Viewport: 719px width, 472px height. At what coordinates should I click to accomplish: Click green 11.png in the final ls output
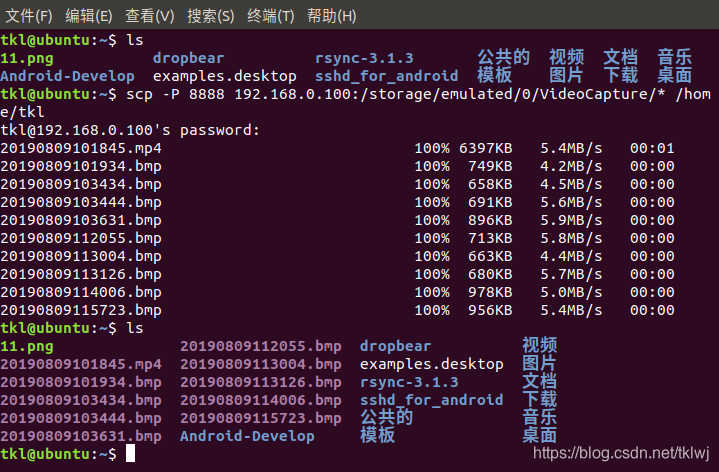click(x=27, y=346)
